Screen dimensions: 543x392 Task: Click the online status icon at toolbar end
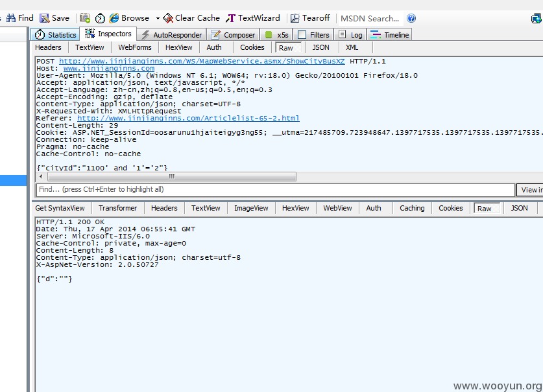click(537, 18)
